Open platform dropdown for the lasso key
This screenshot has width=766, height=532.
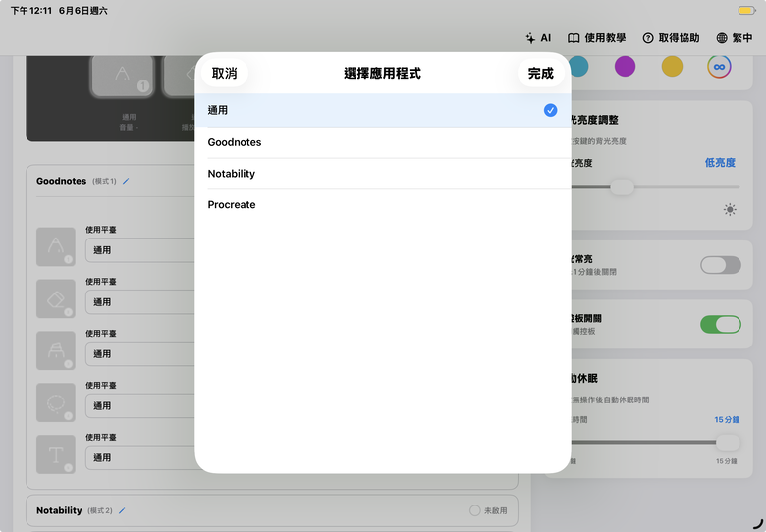140,405
